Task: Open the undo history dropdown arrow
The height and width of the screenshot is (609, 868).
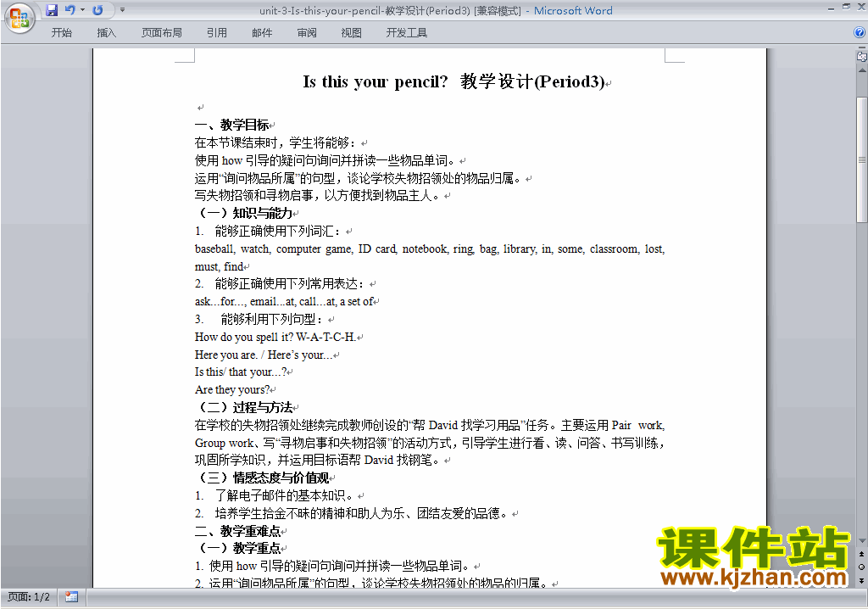Action: [x=82, y=10]
